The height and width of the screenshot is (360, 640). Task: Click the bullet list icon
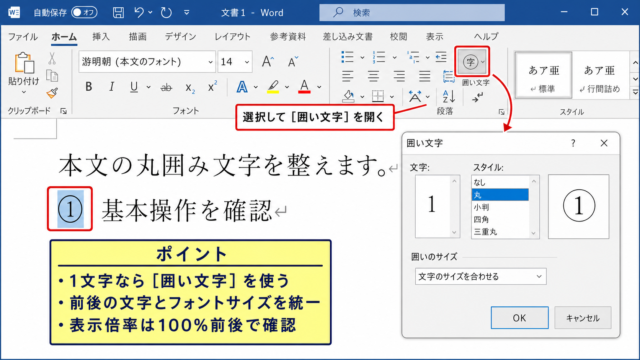pyautogui.click(x=347, y=57)
